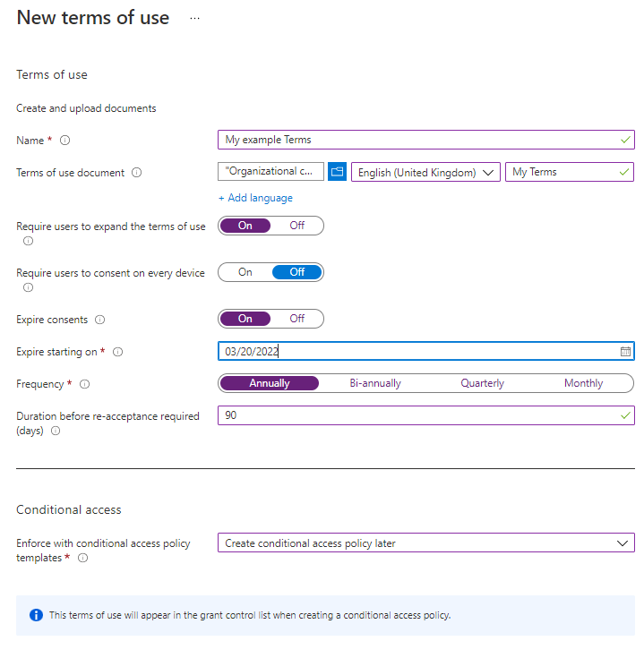Viewport: 644px width, 658px height.
Task: Choose Bi-annually frequency option
Action: (x=375, y=383)
